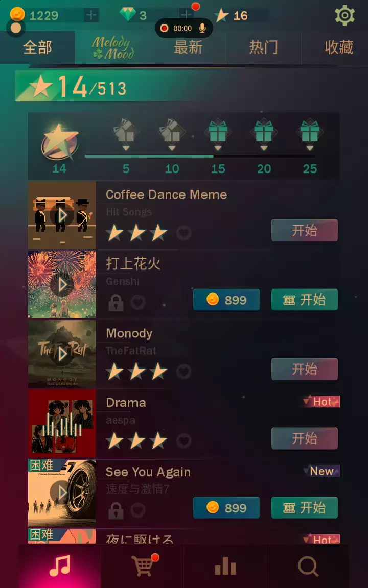Claim the 25-star gift box

click(310, 132)
